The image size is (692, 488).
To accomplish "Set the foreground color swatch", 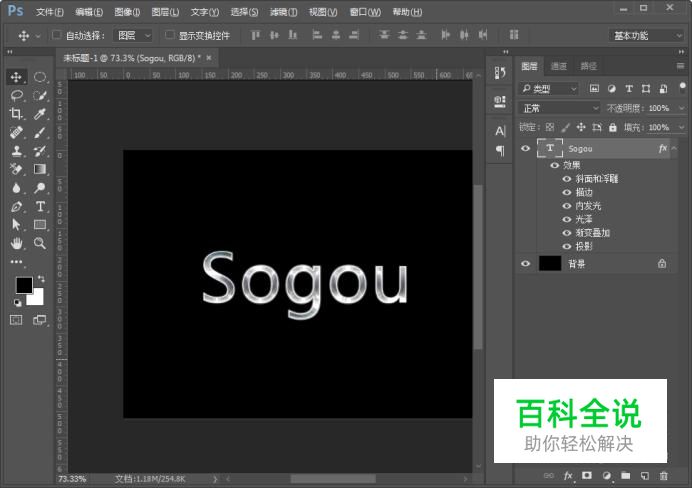I will pyautogui.click(x=24, y=285).
